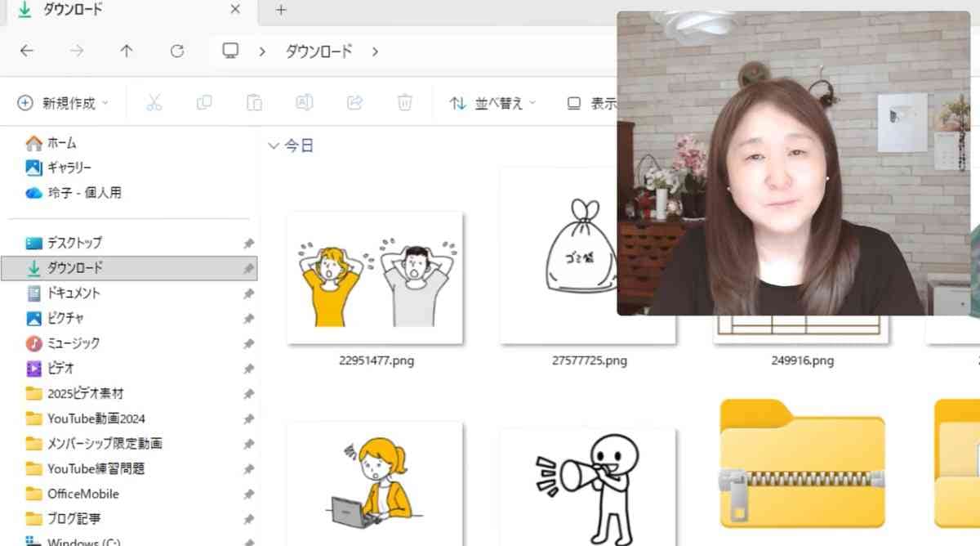Refresh the Downloads folder view
This screenshot has width=980, height=546.
(x=177, y=51)
